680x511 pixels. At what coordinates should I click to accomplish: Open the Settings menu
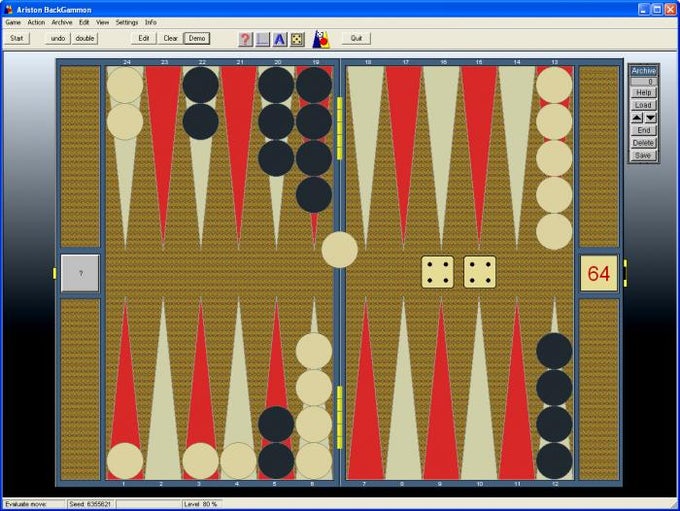pos(127,22)
